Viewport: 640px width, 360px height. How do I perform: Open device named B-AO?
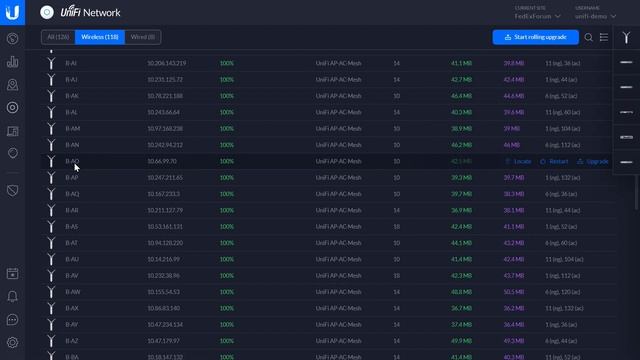72,161
